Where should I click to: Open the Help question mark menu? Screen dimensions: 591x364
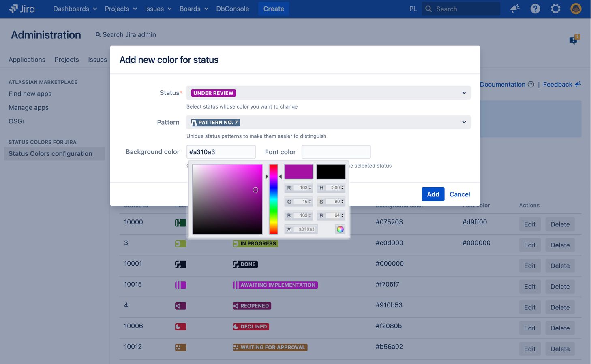pyautogui.click(x=535, y=9)
